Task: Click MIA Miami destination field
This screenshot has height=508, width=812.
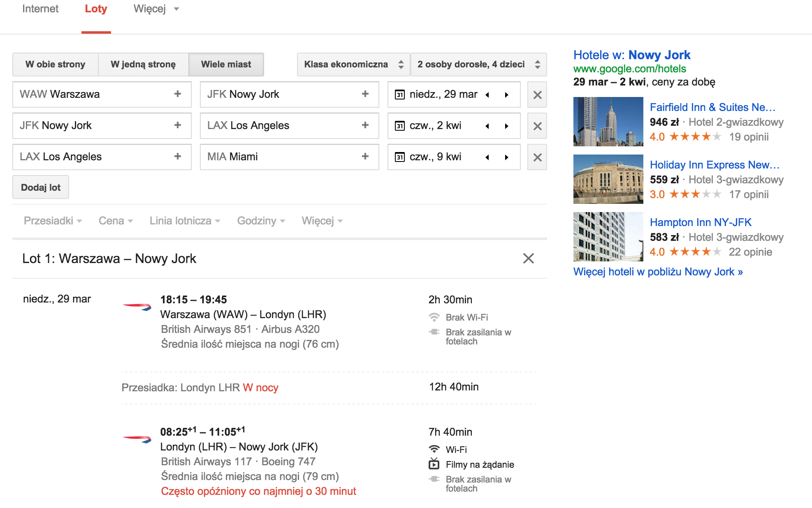Action: click(290, 157)
